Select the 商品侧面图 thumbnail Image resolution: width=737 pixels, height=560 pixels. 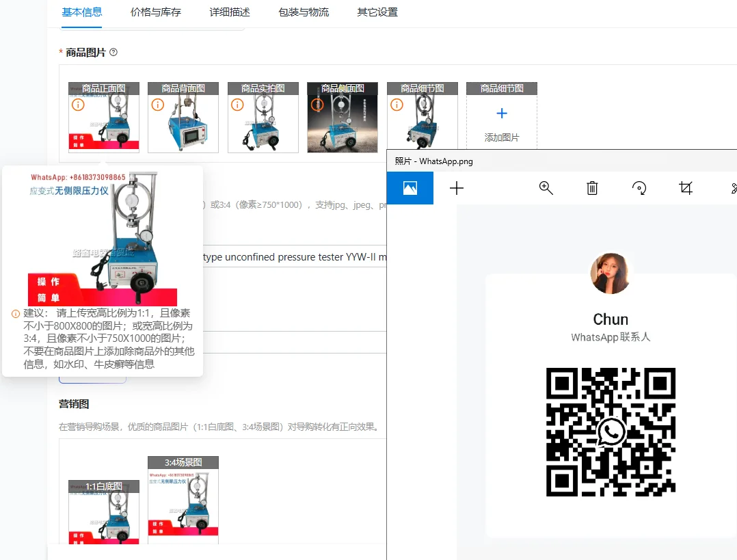343,118
